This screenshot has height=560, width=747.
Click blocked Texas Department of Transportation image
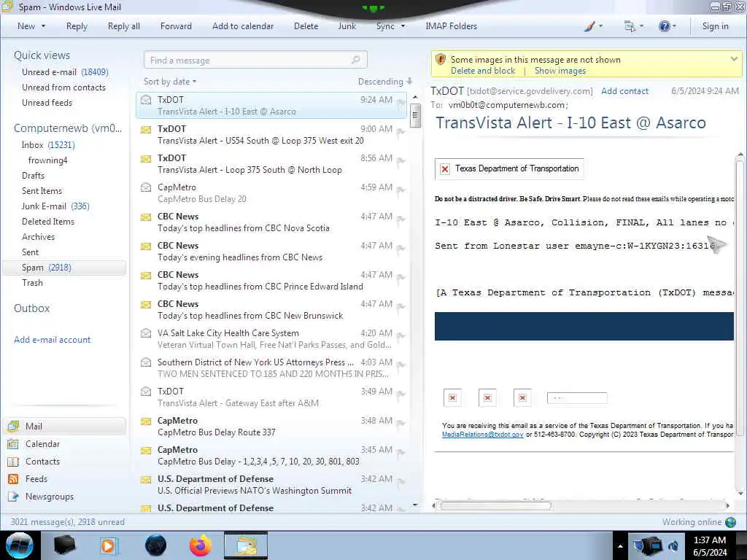tap(508, 168)
